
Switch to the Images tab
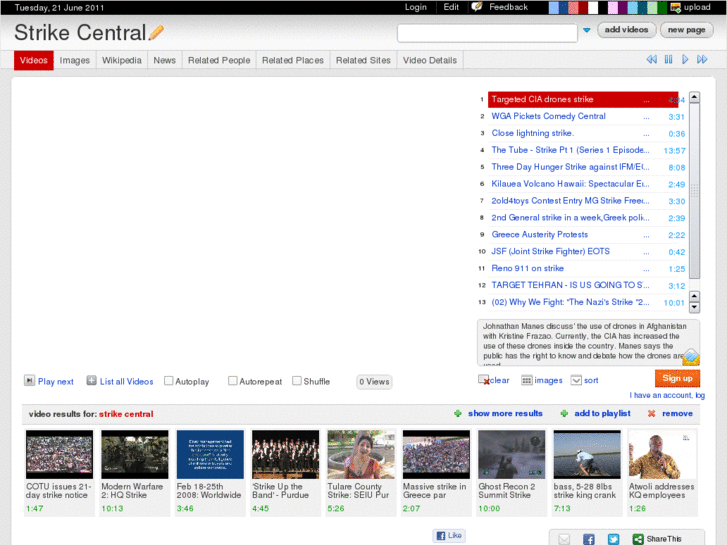tap(75, 60)
